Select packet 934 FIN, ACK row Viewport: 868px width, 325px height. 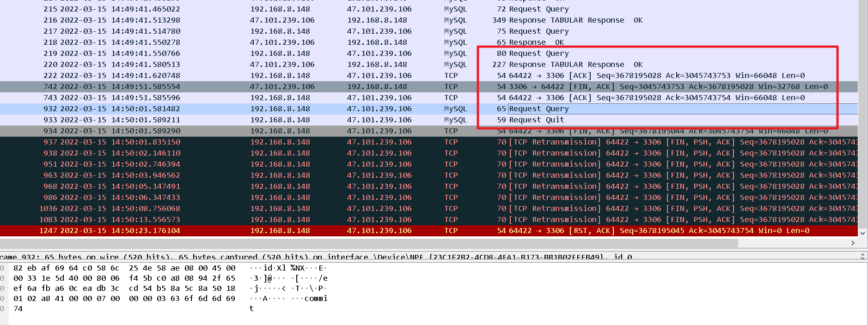click(x=277, y=131)
